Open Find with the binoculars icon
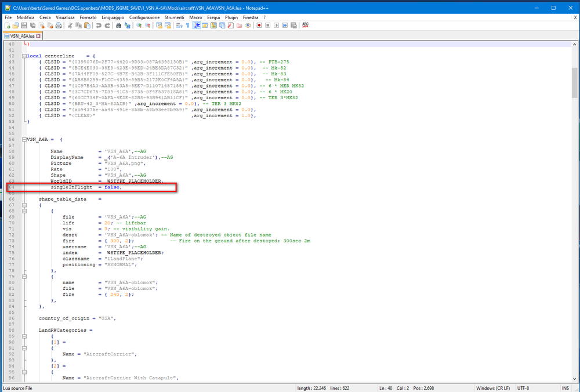Viewport: 580px width, 392px height. (119, 26)
